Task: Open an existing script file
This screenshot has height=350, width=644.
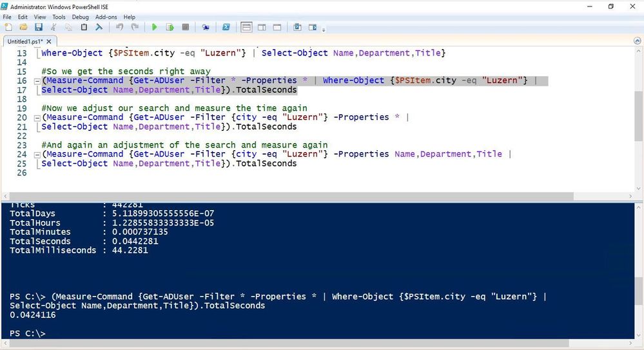Action: tap(23, 28)
